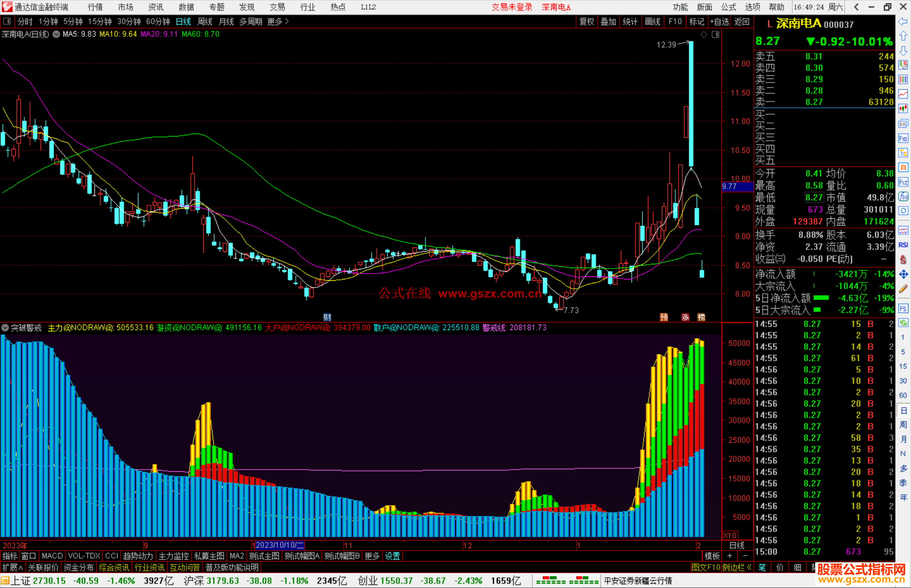Click the 复权 toolbar button
This screenshot has width=911, height=588.
coord(587,21)
